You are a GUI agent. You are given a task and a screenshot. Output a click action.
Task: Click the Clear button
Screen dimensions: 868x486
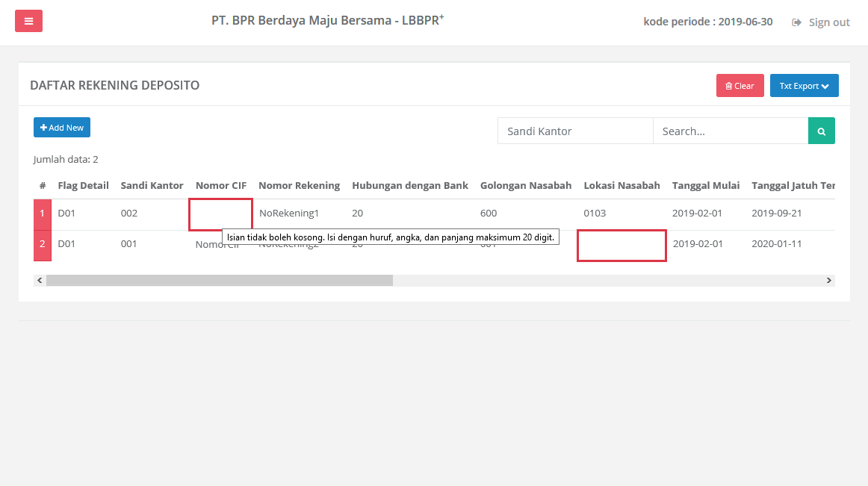click(x=740, y=85)
